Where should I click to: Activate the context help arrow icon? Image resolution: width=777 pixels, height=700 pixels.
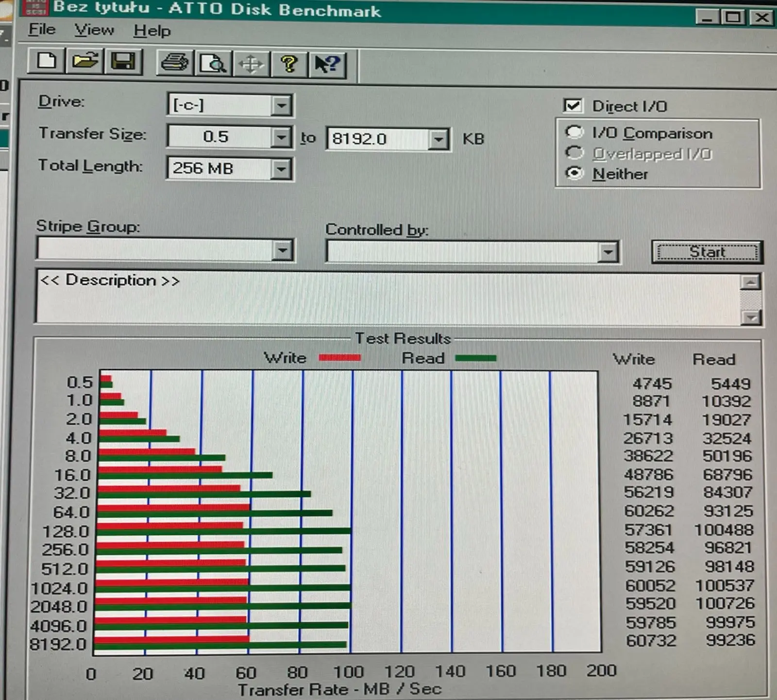coord(327,65)
